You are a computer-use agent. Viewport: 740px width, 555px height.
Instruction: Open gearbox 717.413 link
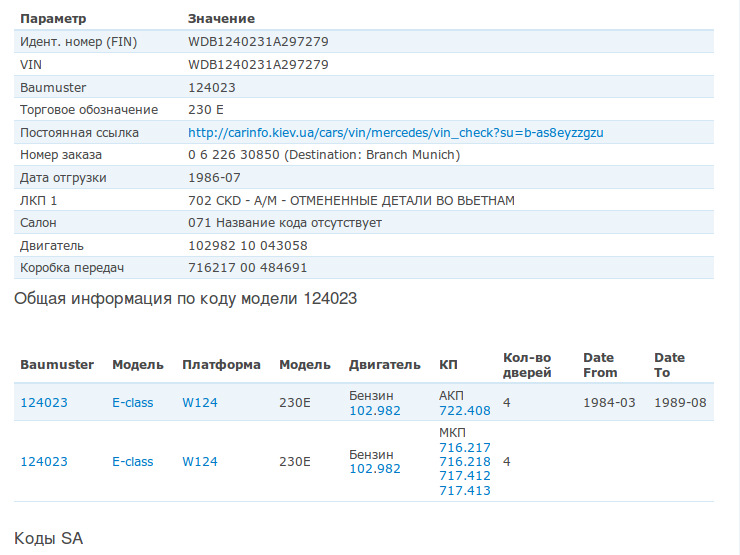click(x=465, y=491)
